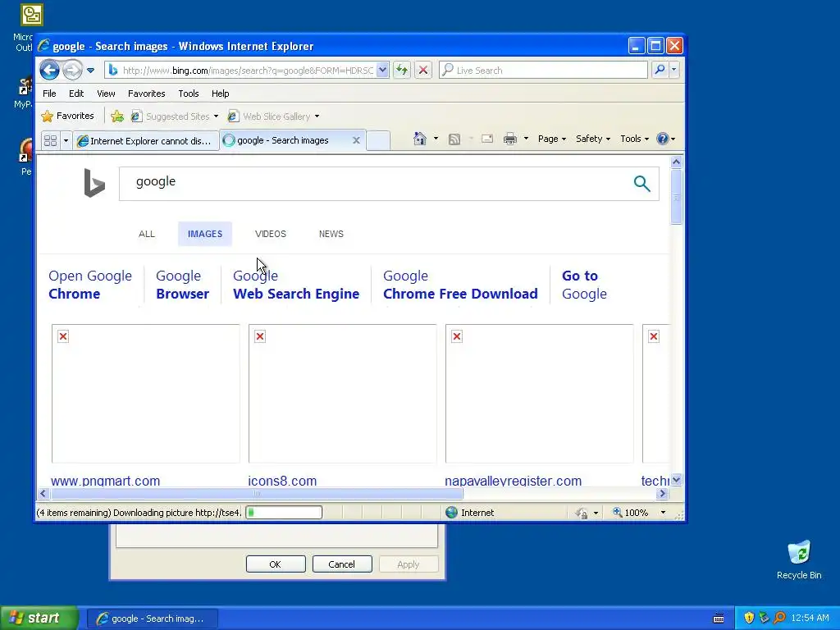Click Google Chrome Free Download suggestion
The width and height of the screenshot is (840, 630).
pyautogui.click(x=460, y=285)
